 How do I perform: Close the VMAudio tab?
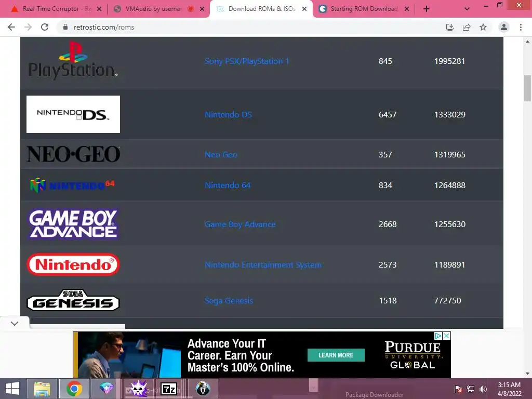202,9
